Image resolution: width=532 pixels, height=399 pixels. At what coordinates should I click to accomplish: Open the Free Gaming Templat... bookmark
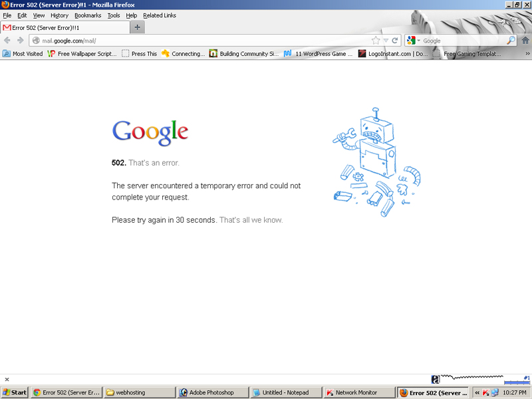point(467,54)
